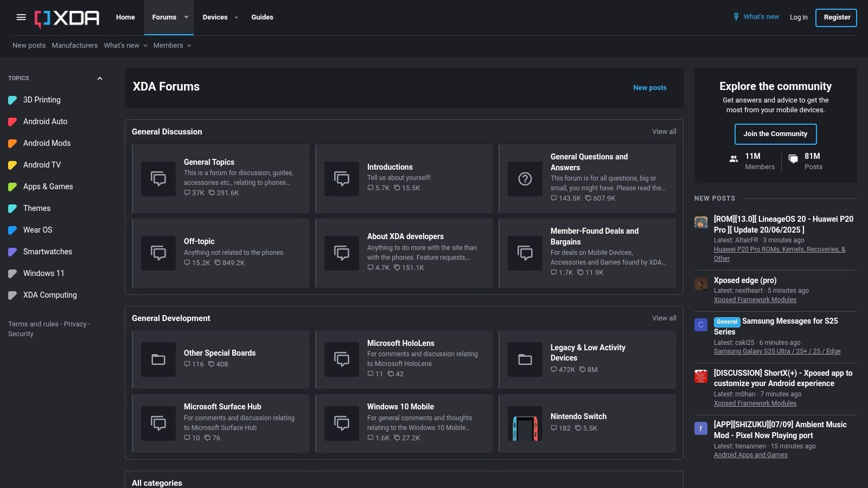Click View all for General Development

tap(663, 318)
